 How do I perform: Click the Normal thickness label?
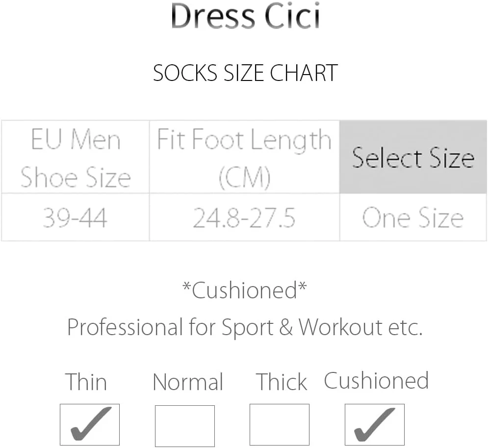click(x=188, y=382)
